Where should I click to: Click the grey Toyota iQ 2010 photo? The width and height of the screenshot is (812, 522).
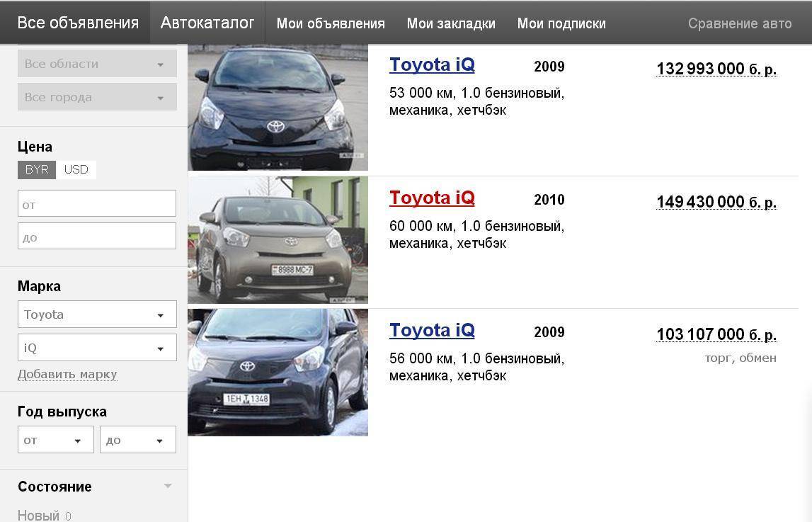(278, 240)
